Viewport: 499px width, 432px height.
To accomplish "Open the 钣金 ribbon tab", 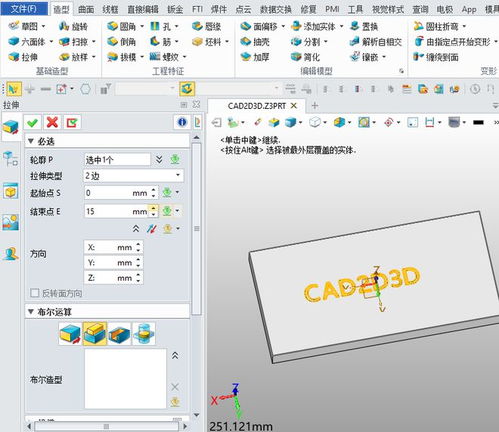I will [175, 9].
